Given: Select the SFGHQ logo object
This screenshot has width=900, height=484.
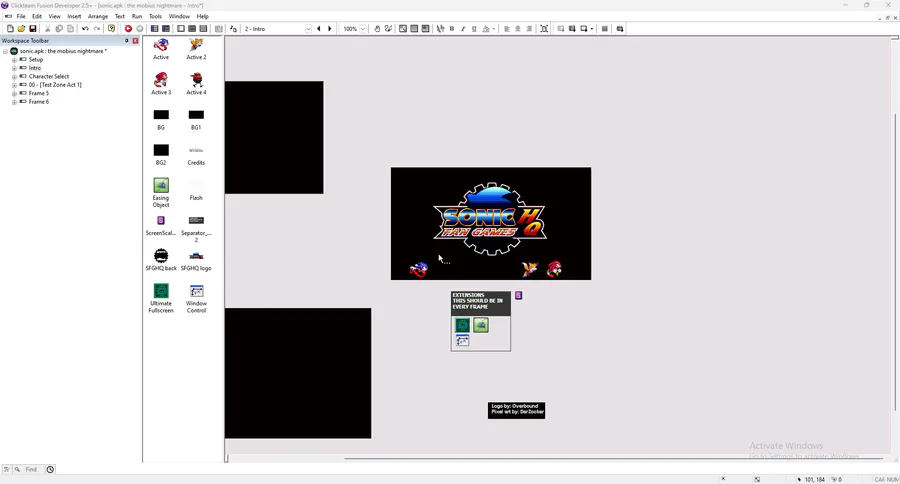Looking at the screenshot, I should tap(196, 255).
